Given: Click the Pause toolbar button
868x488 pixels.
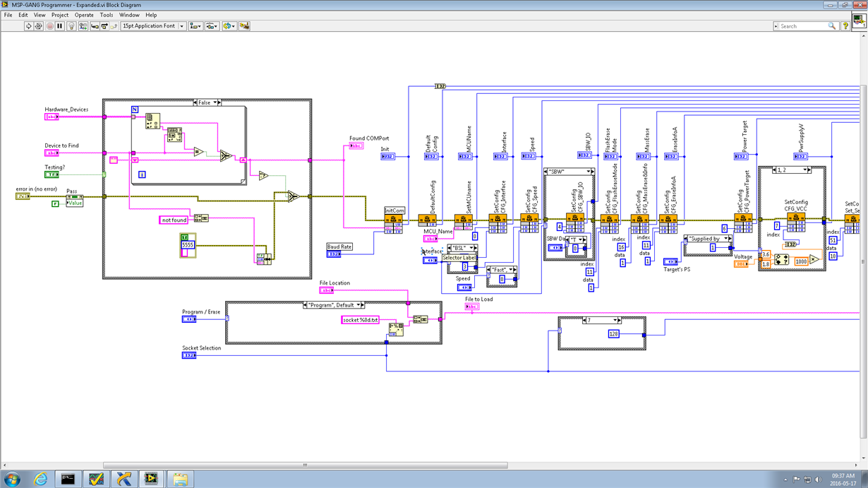Looking at the screenshot, I should (60, 26).
